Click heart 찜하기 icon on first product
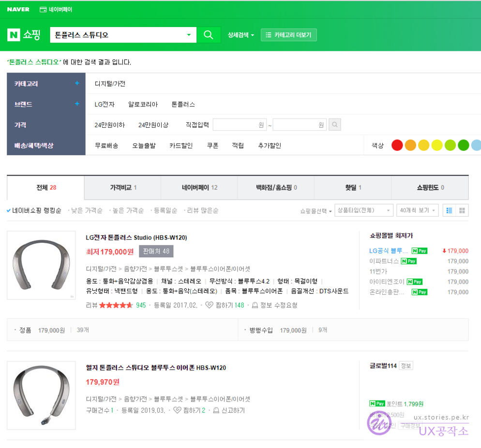Image resolution: width=481 pixels, height=448 pixels. point(209,305)
